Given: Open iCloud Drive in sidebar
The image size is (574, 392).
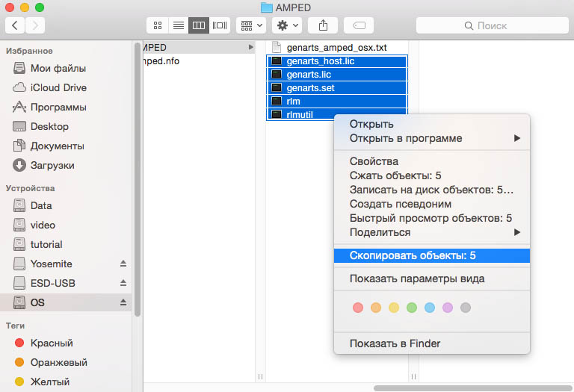Looking at the screenshot, I should (x=66, y=88).
